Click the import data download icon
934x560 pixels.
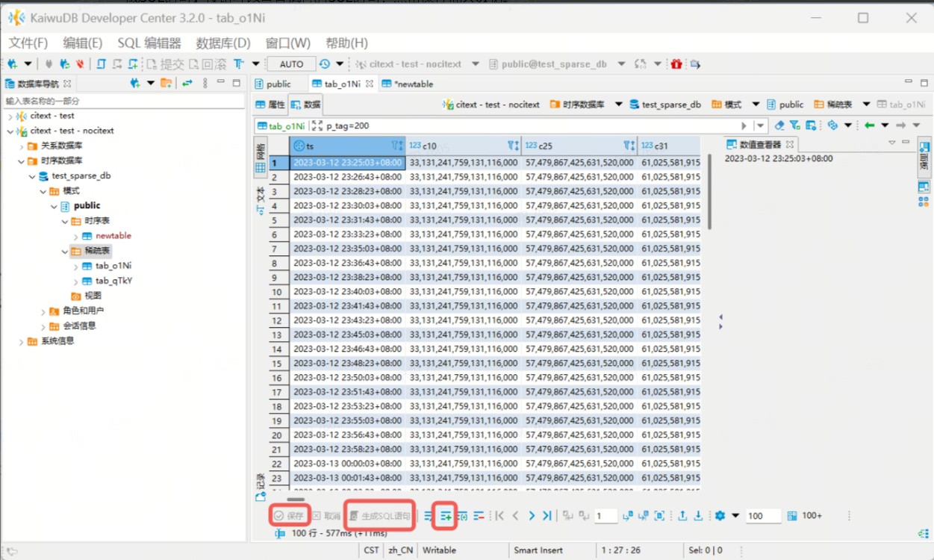[x=698, y=516]
